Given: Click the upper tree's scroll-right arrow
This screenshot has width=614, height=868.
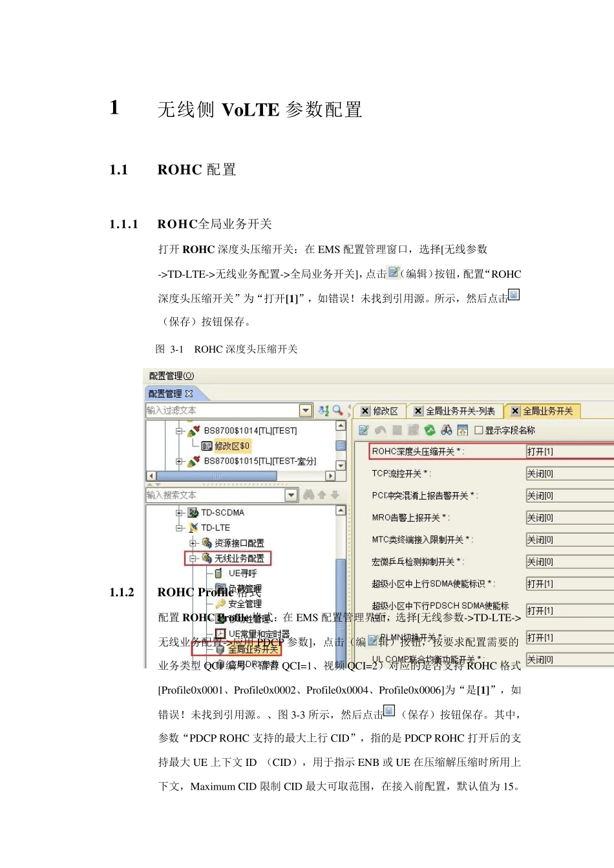Looking at the screenshot, I should tap(330, 476).
